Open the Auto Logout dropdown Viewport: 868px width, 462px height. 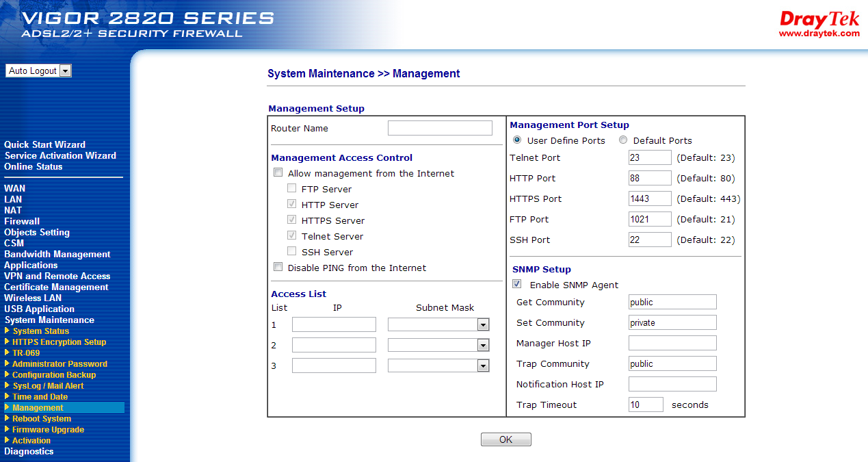[x=38, y=70]
